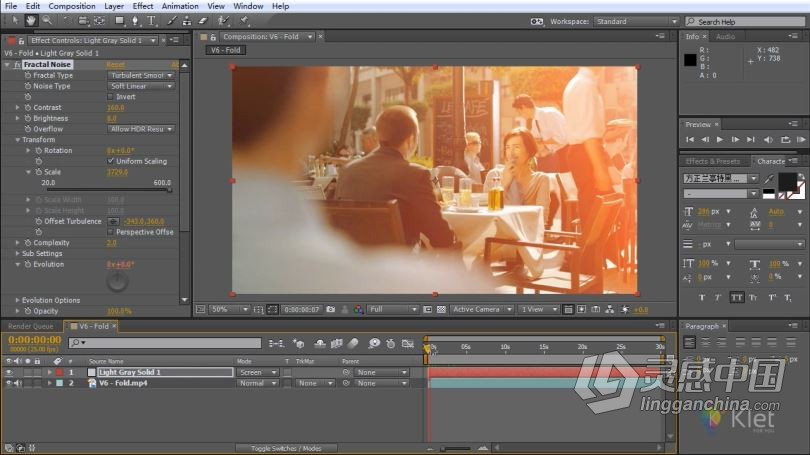Expand Evolution Options group

pos(18,300)
